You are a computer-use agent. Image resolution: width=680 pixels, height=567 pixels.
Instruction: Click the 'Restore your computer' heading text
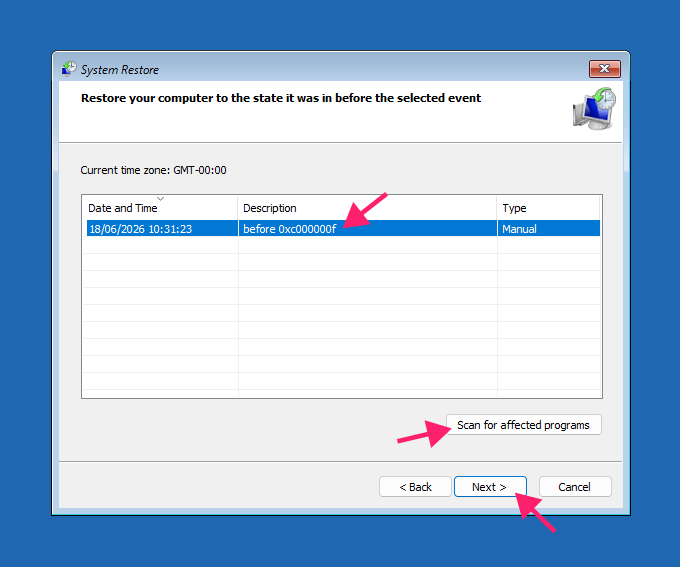pos(281,98)
